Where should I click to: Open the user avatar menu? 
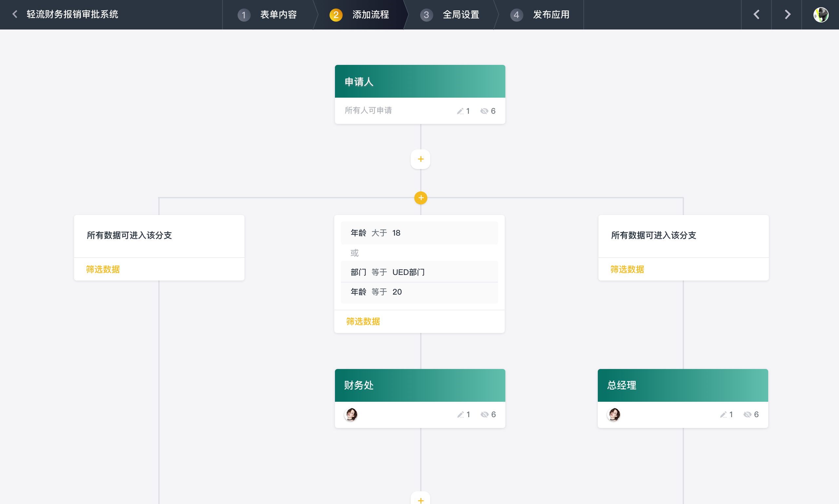(821, 15)
